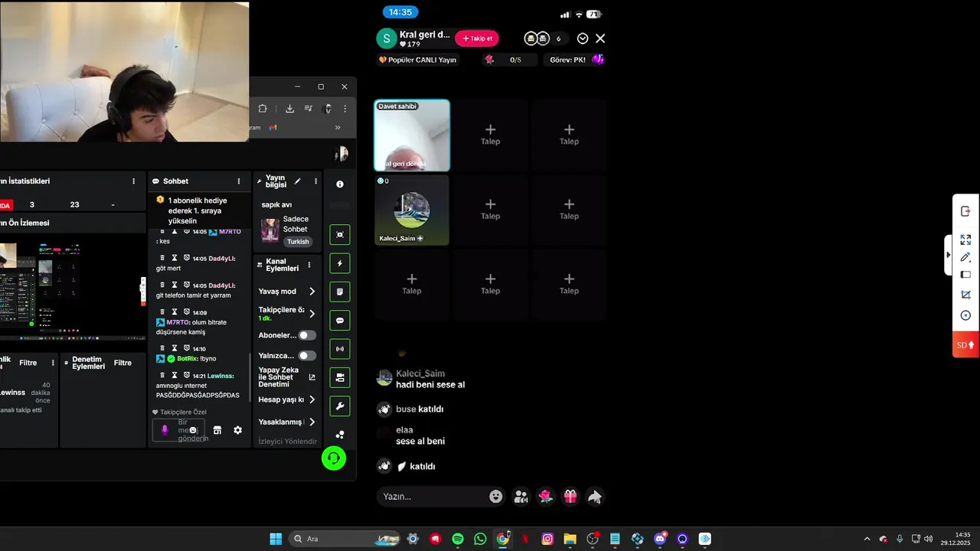Click the pencil draw tool on right toolbar

965,257
